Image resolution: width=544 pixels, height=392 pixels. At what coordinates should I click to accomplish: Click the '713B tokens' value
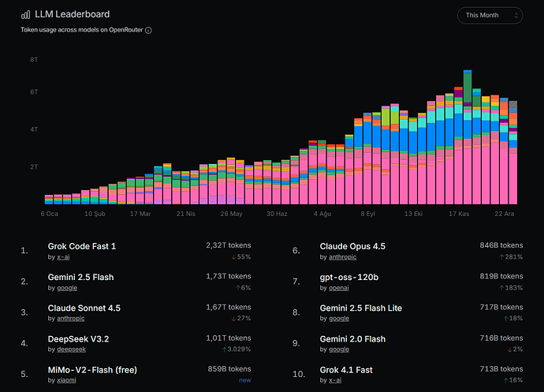(501, 369)
